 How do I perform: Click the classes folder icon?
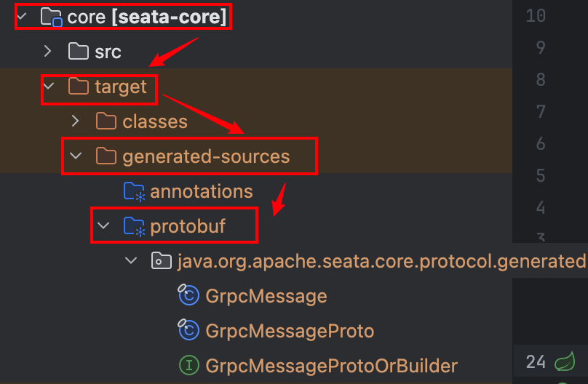[x=106, y=121]
